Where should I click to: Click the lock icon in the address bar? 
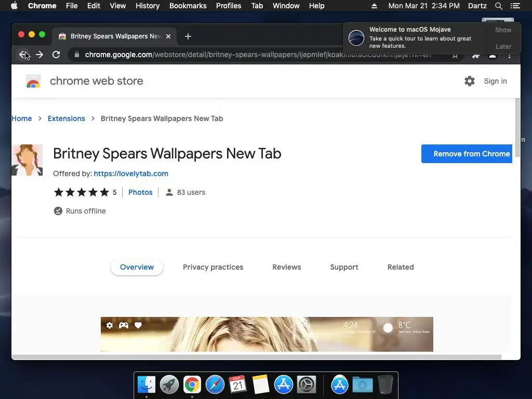pyautogui.click(x=77, y=55)
